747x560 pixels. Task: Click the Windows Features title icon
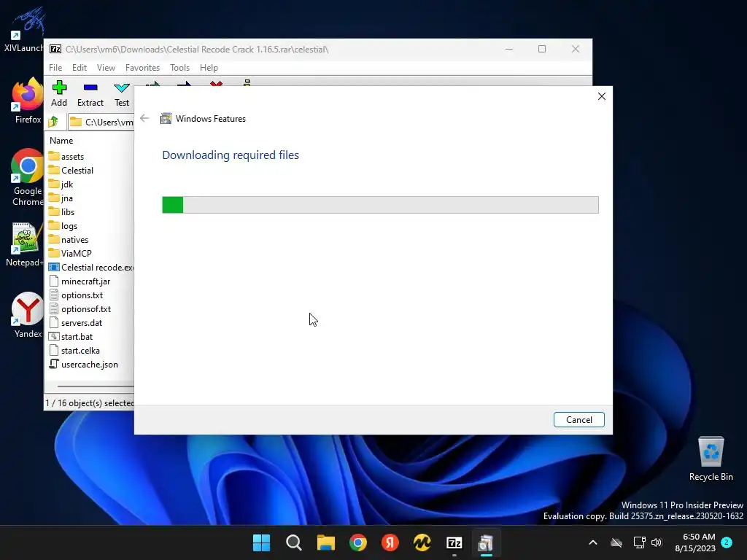click(x=166, y=119)
